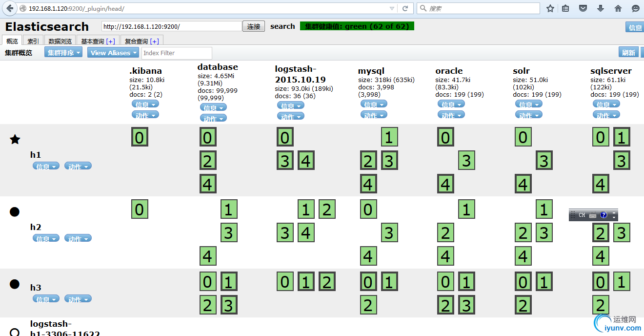Click the green cluster health status badge
Screen dimensions: 644x336
(357, 26)
